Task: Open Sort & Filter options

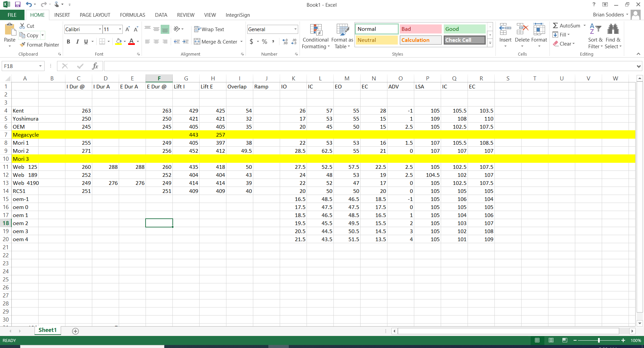Action: [595, 36]
